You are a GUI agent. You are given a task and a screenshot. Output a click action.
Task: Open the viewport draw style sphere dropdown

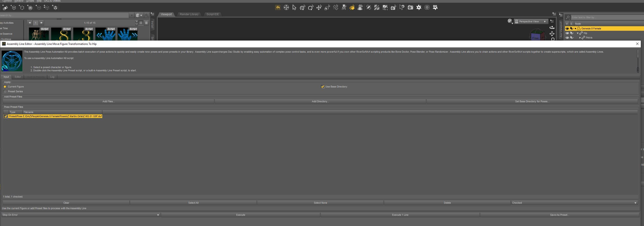(510, 21)
